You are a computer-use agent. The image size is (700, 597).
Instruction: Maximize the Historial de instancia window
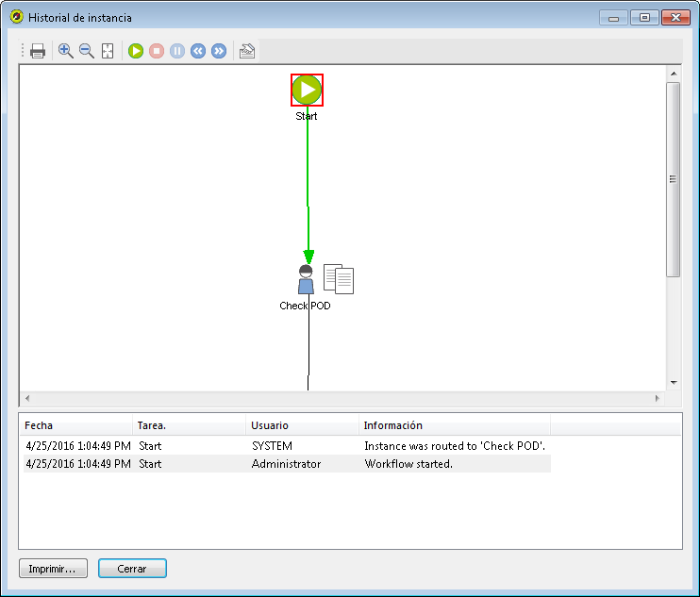(644, 18)
